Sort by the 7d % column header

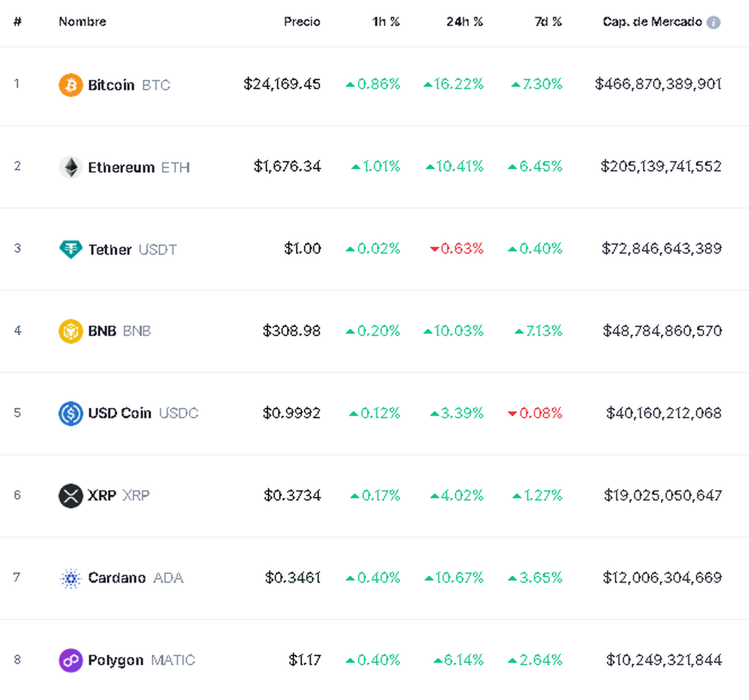click(547, 22)
